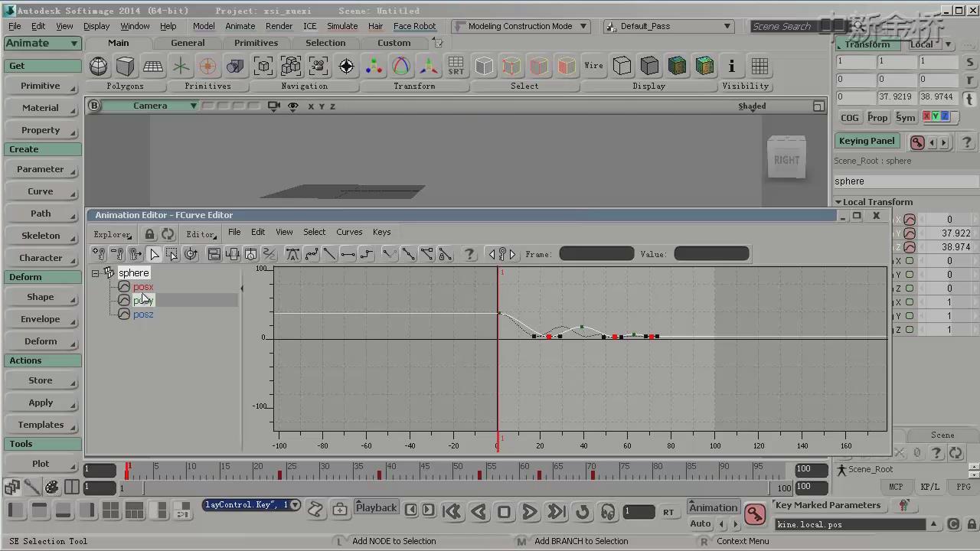Click the refresh icon next to Explorer
The height and width of the screenshot is (551, 980).
(x=168, y=234)
